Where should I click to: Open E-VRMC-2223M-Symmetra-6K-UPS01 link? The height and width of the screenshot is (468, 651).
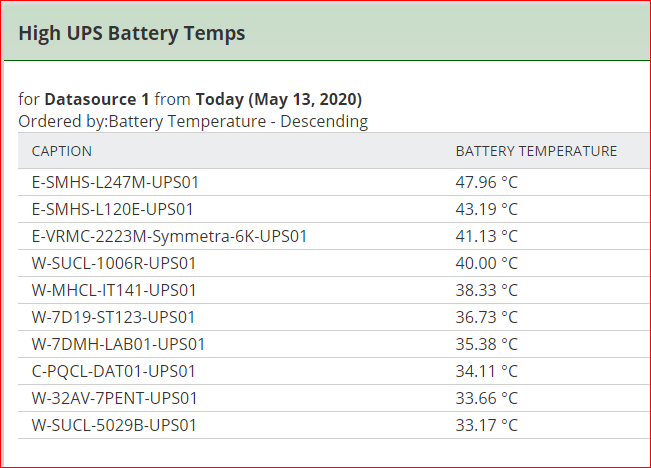pyautogui.click(x=169, y=236)
